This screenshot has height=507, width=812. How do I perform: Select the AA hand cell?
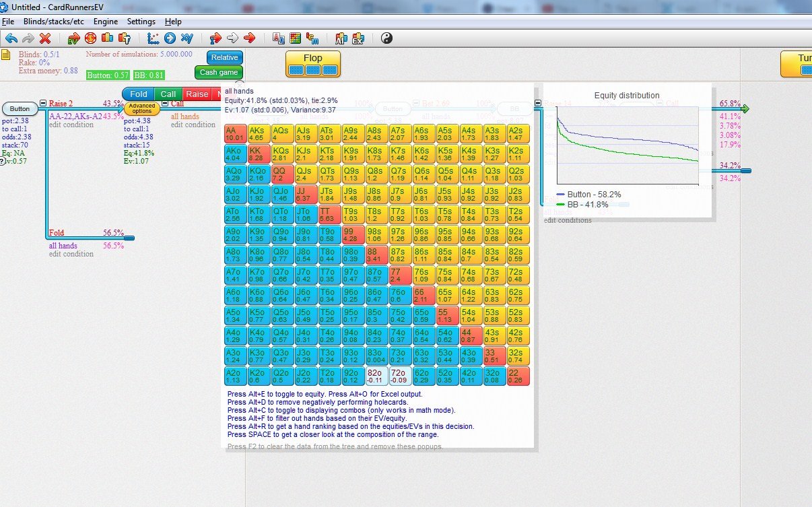tap(235, 133)
